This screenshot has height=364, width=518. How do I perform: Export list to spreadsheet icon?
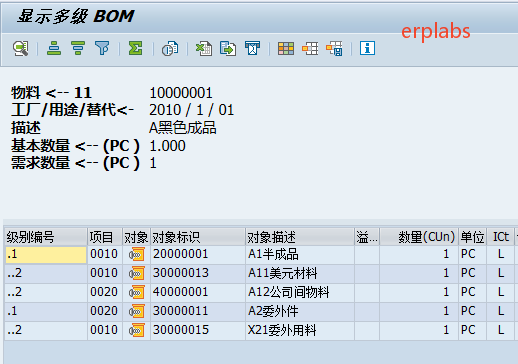[x=204, y=49]
